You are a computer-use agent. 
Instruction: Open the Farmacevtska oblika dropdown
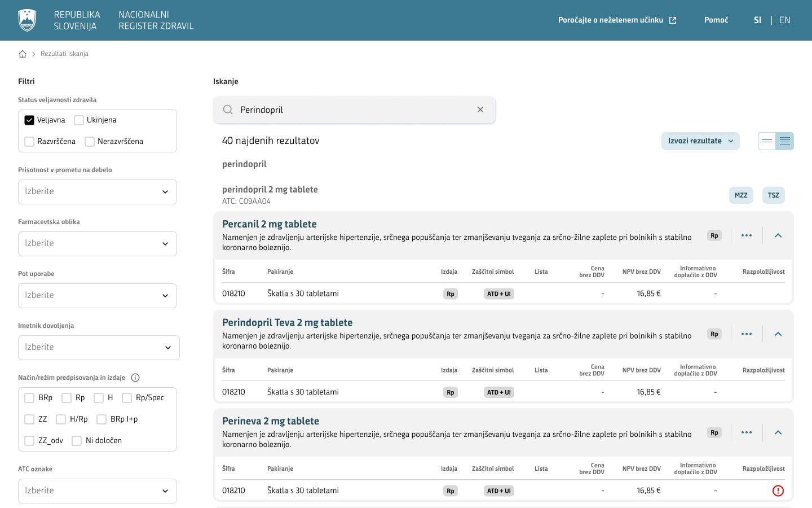tap(98, 244)
